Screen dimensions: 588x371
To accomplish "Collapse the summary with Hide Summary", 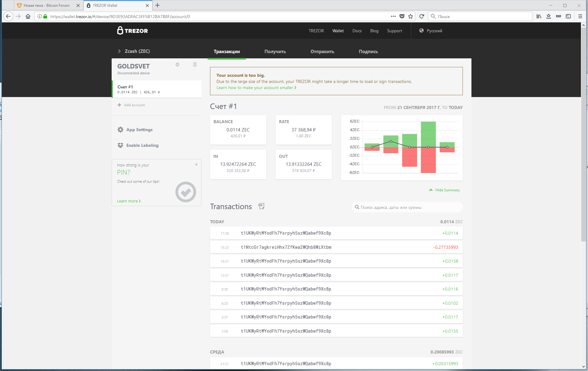I will (444, 190).
